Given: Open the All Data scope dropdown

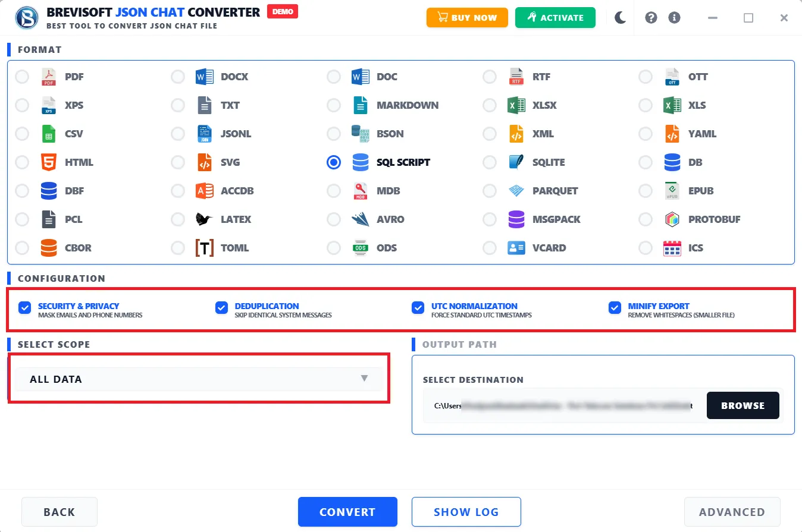Looking at the screenshot, I should [x=199, y=379].
